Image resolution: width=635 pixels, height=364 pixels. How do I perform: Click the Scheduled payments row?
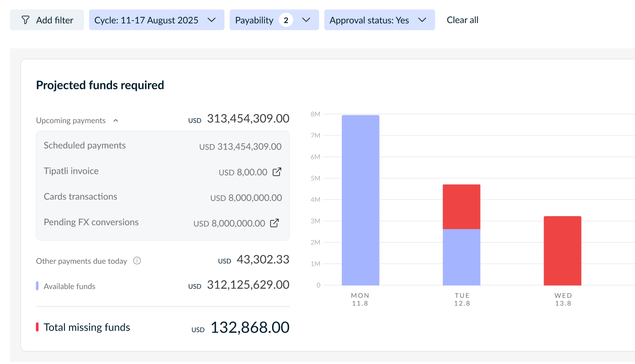pos(163,146)
